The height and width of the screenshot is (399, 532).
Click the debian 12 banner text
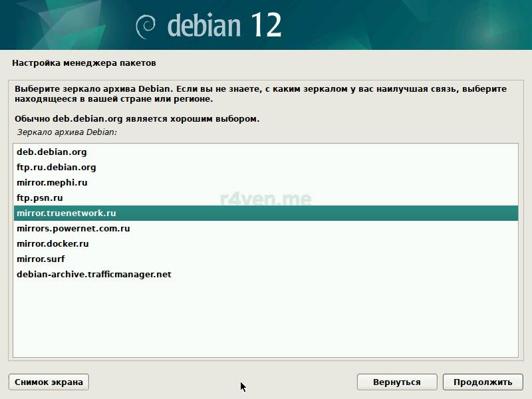[224, 26]
